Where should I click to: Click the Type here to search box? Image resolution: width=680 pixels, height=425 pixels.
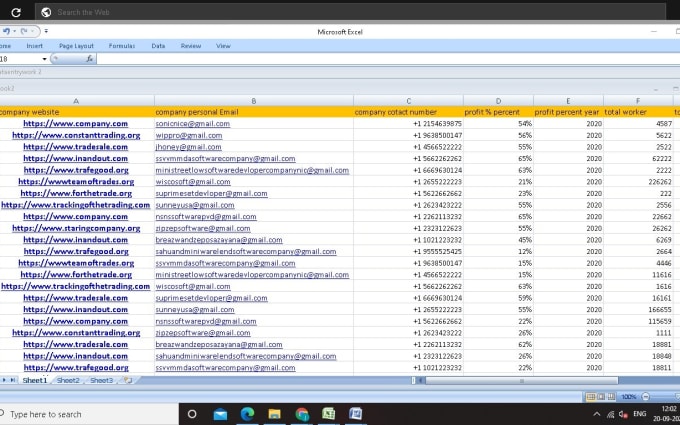tap(87, 414)
